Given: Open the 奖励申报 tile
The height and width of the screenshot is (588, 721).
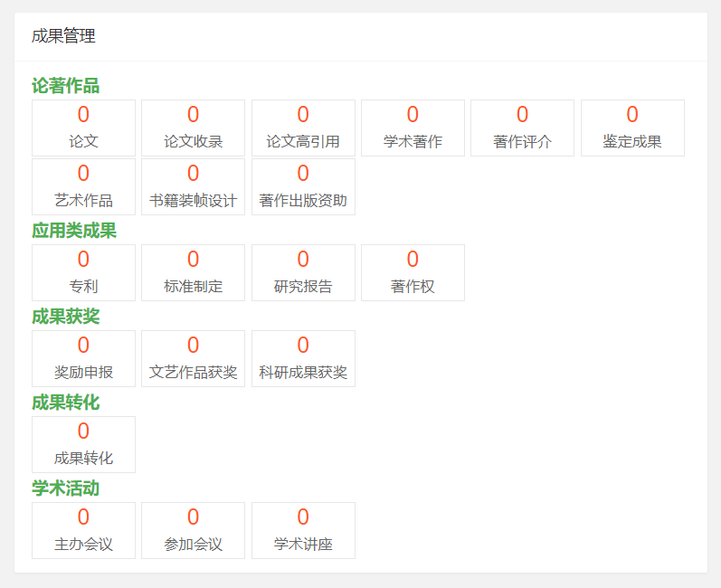Looking at the screenshot, I should pos(83,358).
